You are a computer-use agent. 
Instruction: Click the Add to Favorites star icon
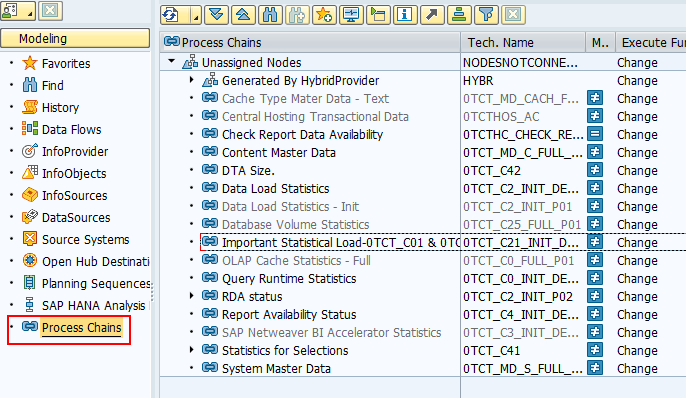coord(324,15)
